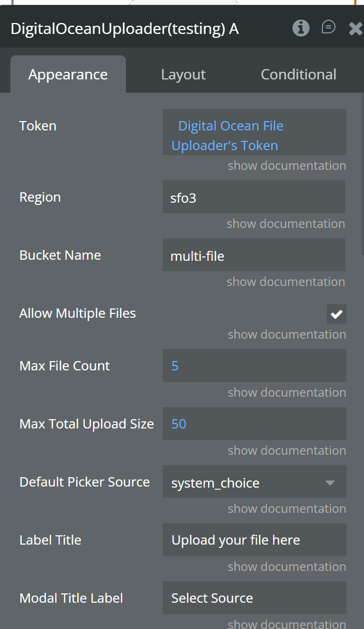Uncheck Allow Multiple Files checkbox
The image size is (364, 629).
pyautogui.click(x=336, y=314)
